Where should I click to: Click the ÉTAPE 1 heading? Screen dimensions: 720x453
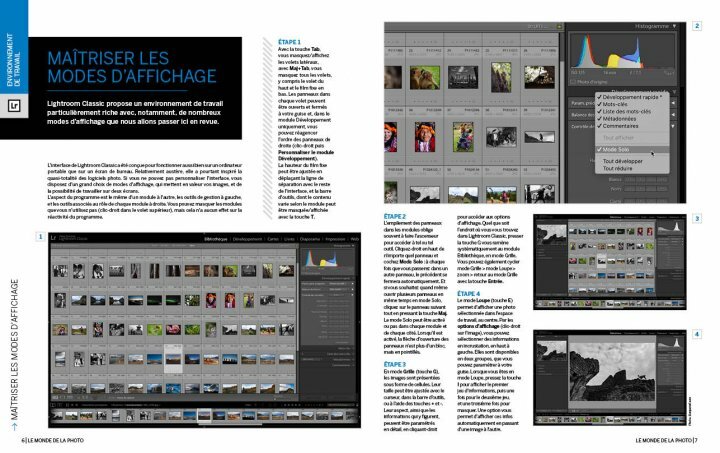coord(289,42)
